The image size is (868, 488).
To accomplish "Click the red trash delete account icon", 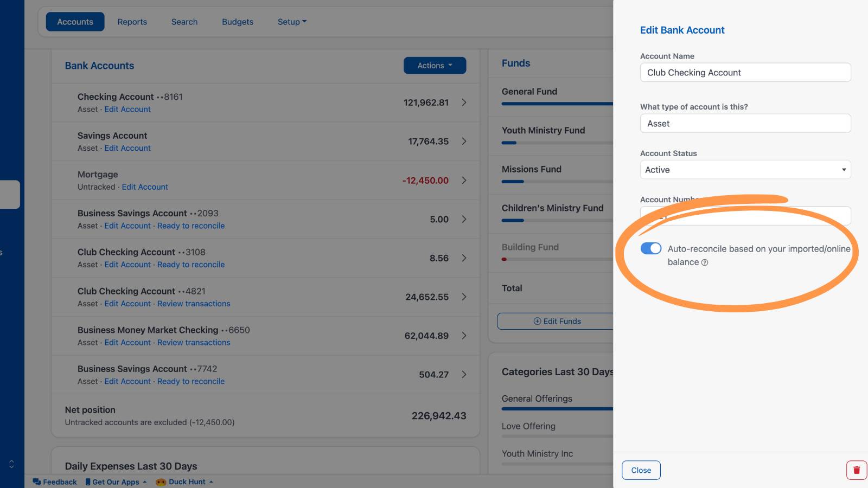I will coord(857,470).
